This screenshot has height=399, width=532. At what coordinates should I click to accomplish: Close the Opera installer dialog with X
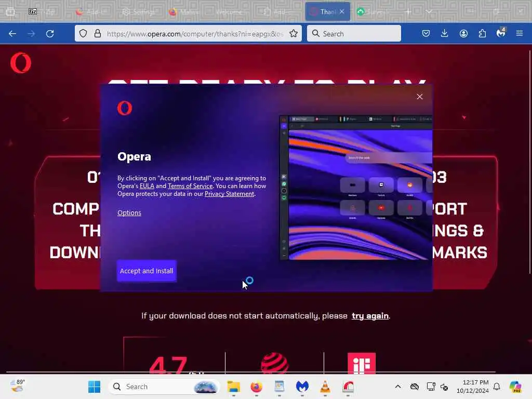(420, 97)
